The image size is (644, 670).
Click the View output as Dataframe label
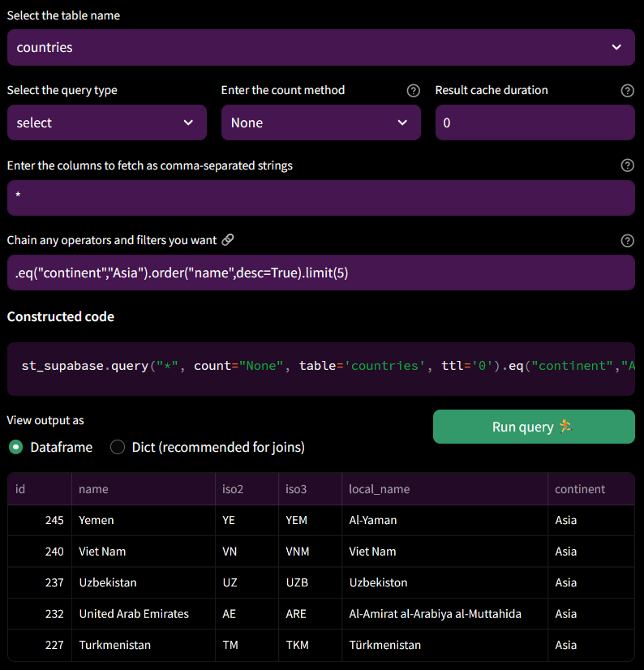pos(59,447)
